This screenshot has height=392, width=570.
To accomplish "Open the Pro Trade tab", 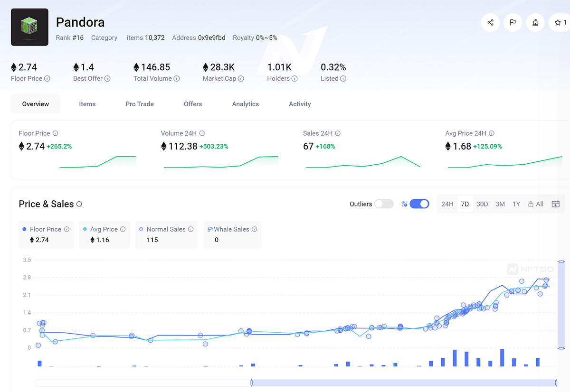I will pyautogui.click(x=139, y=104).
